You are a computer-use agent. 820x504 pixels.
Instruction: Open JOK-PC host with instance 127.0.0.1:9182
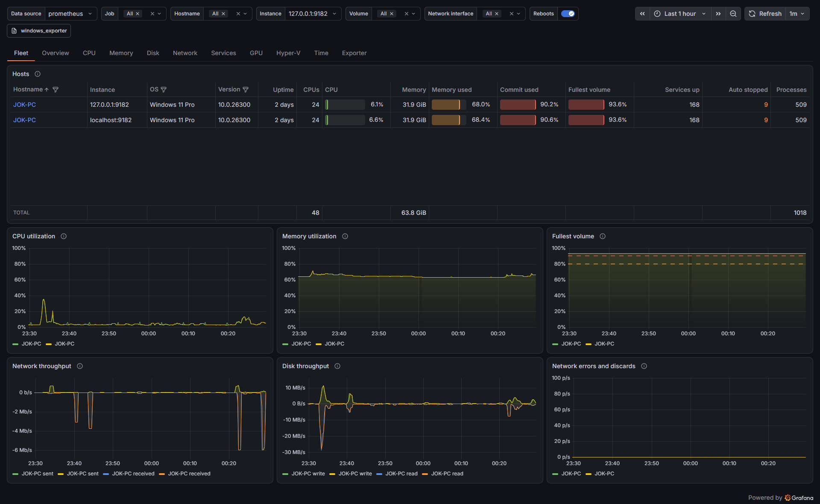(24, 105)
